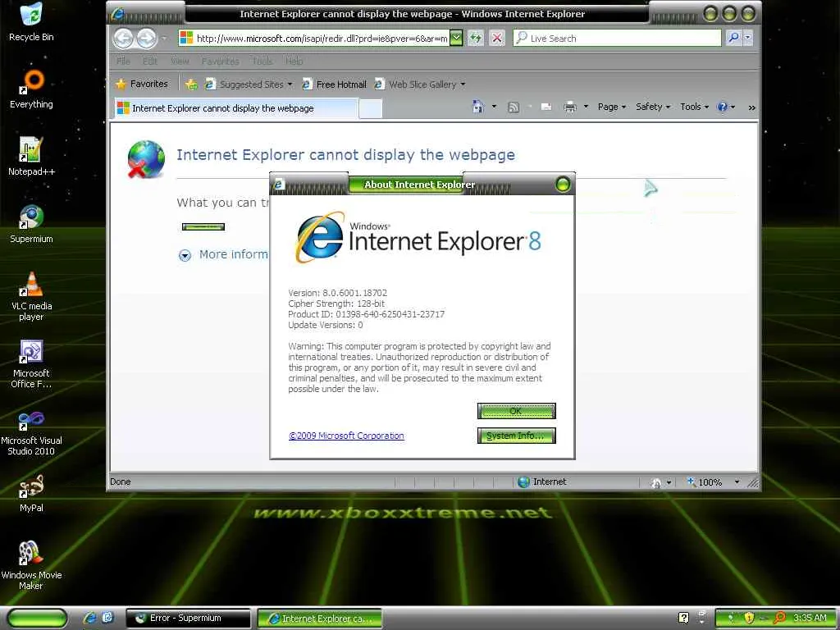
Task: Click the browser Back arrow button
Action: (124, 39)
